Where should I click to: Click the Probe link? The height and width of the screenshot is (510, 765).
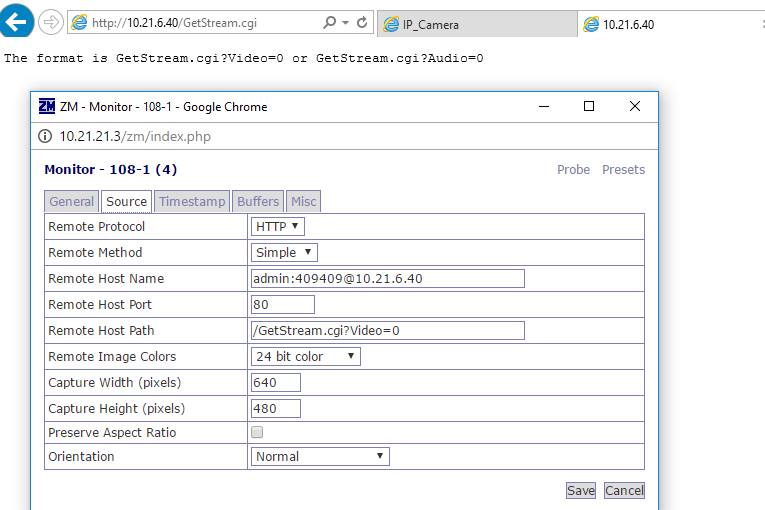click(573, 169)
